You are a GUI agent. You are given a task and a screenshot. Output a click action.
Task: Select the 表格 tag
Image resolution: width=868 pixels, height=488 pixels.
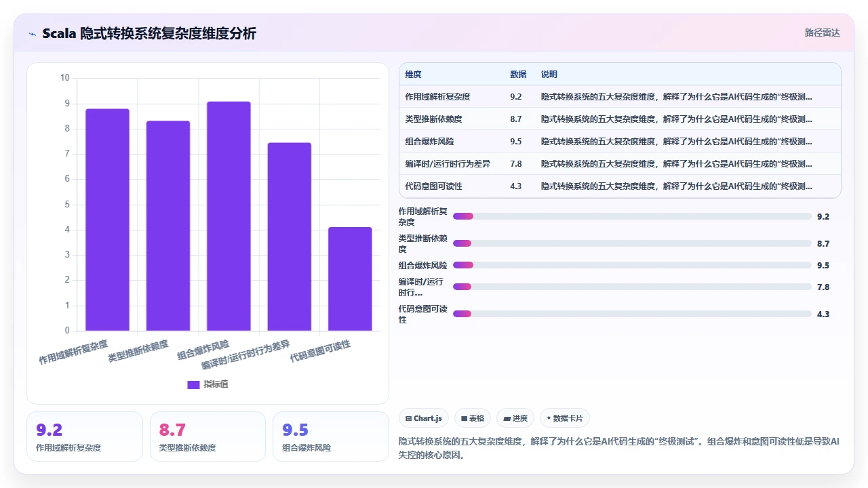[473, 418]
